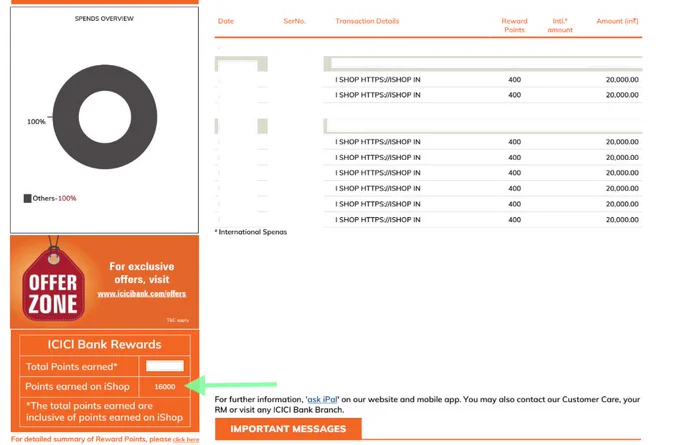Click the SerNo. column header

coord(294,21)
